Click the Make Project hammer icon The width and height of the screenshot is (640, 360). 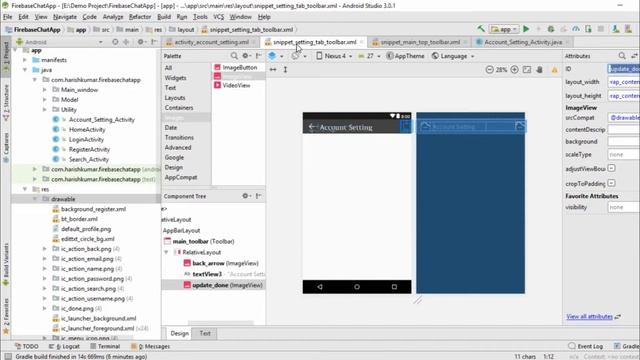tap(481, 29)
